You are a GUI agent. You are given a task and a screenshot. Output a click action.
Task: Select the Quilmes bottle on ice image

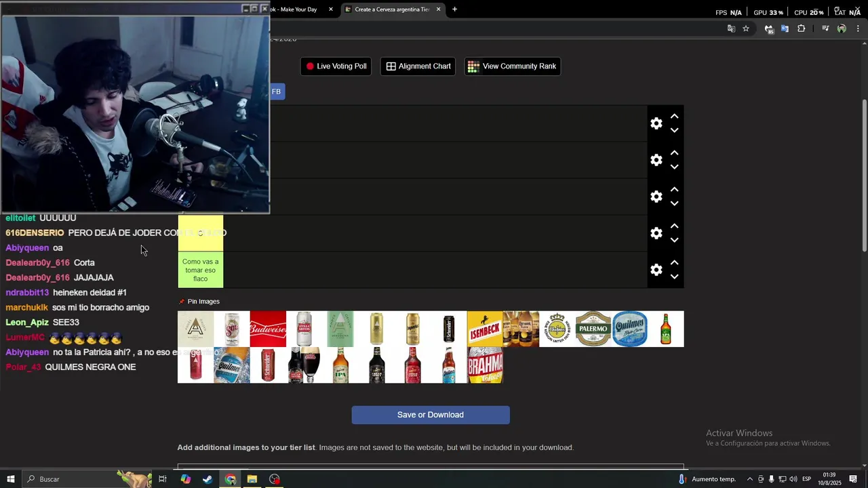point(232,365)
